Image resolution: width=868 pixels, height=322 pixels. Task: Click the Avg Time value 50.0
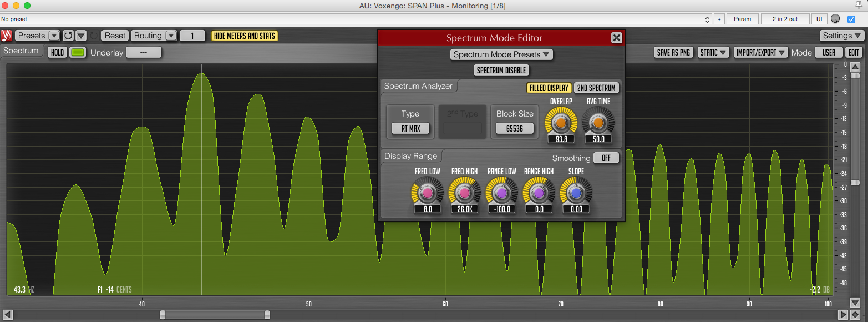click(x=598, y=139)
